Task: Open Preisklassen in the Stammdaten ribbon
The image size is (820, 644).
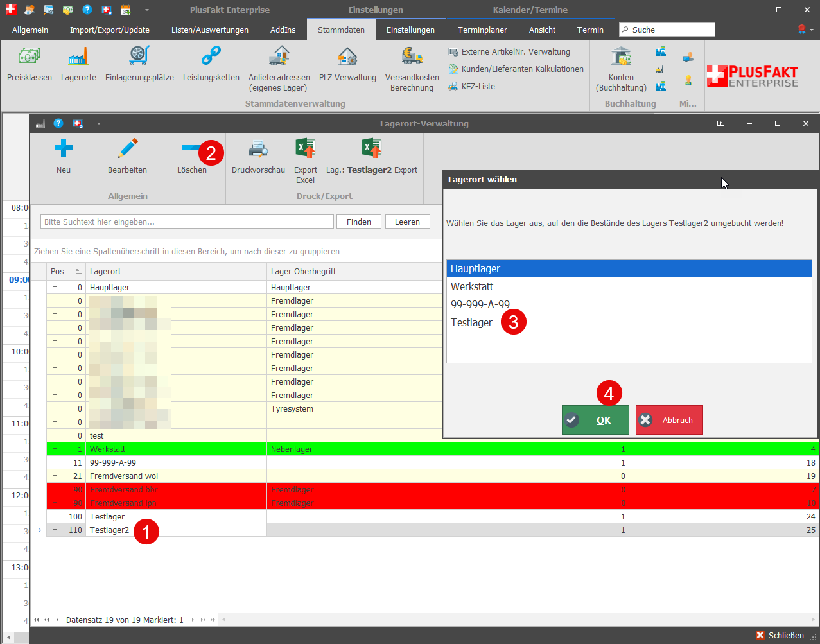Action: click(30, 64)
